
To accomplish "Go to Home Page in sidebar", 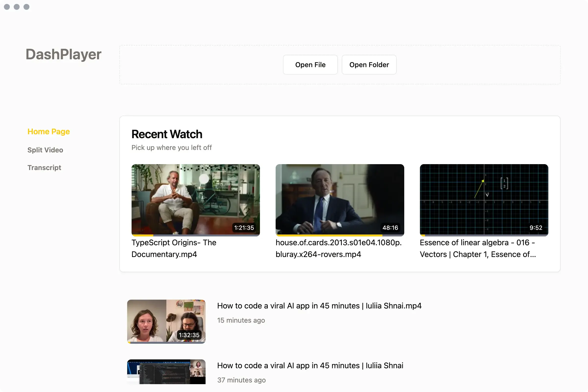I will (x=49, y=132).
